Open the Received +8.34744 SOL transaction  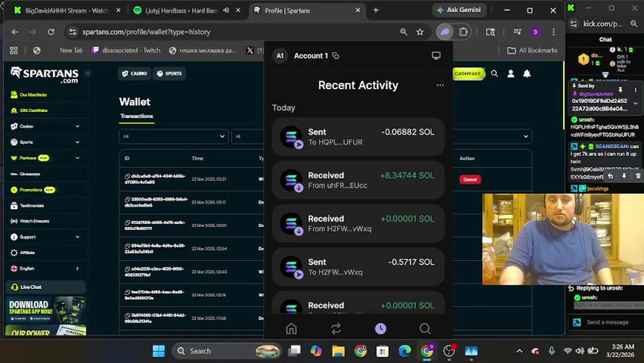(x=358, y=180)
